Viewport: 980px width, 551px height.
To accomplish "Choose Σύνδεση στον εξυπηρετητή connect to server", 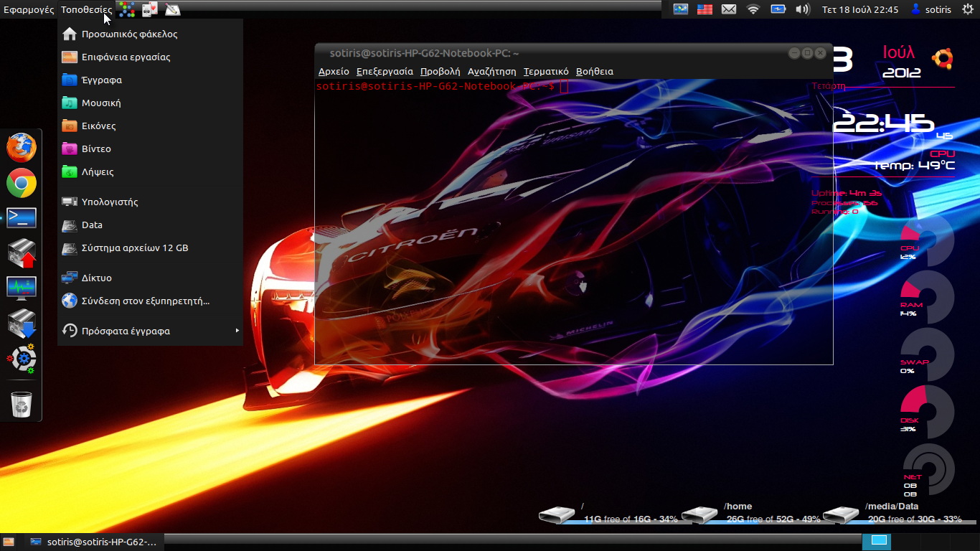I will (150, 301).
